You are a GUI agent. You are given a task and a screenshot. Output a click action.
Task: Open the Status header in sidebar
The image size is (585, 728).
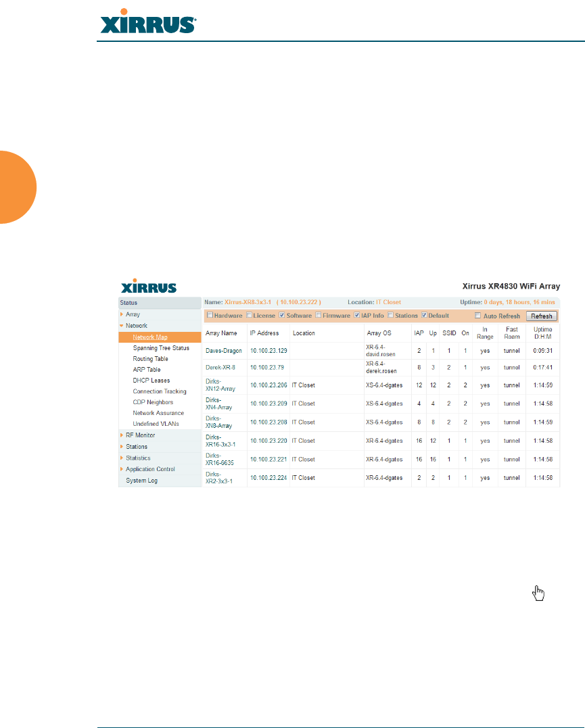[x=160, y=303]
